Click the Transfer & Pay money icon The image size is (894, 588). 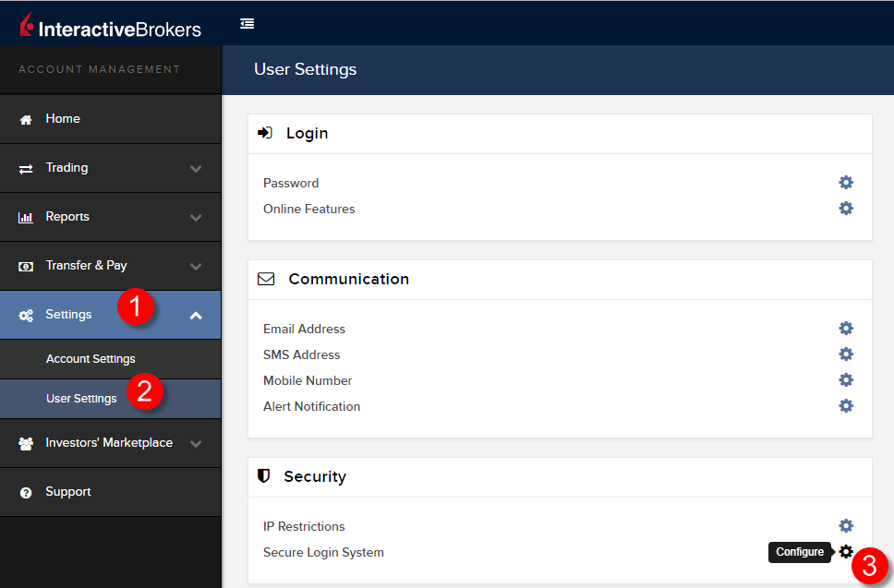click(26, 267)
